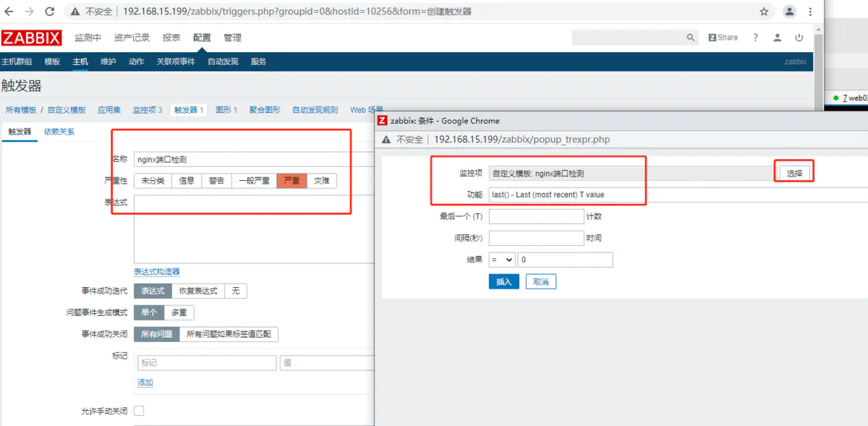This screenshot has height=426, width=868.
Task: Click the 自定义模板 breadcrumb link
Action: pos(67,110)
